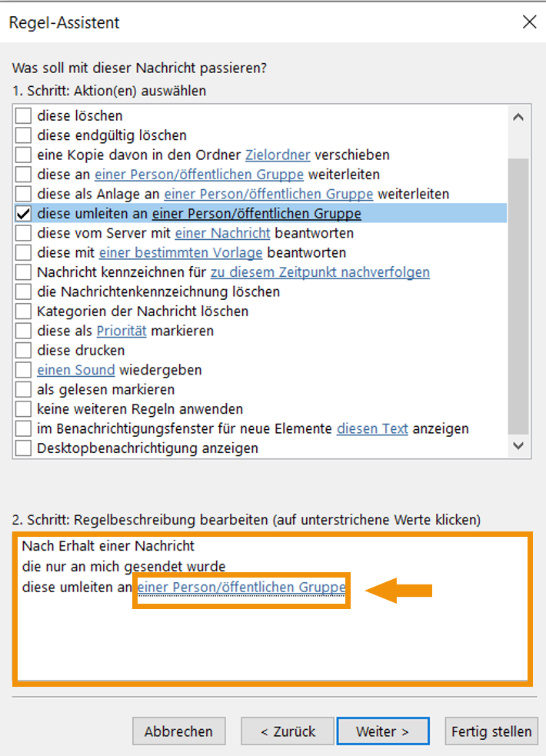Select 'Nach Erhalt einer Nachricht' description line
546x756 pixels.
click(108, 546)
